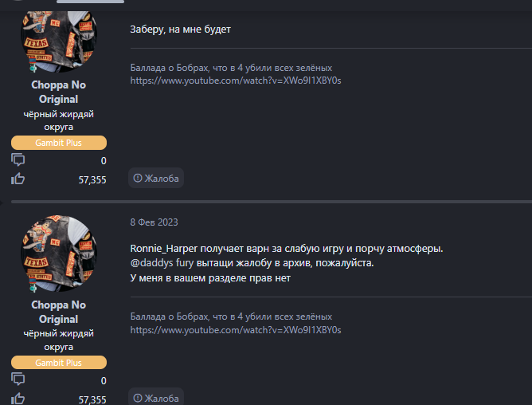Screen dimensions: 532x405
Task: Open Choppa No Original profile from the 'Заберу' post
Action: click(x=58, y=92)
